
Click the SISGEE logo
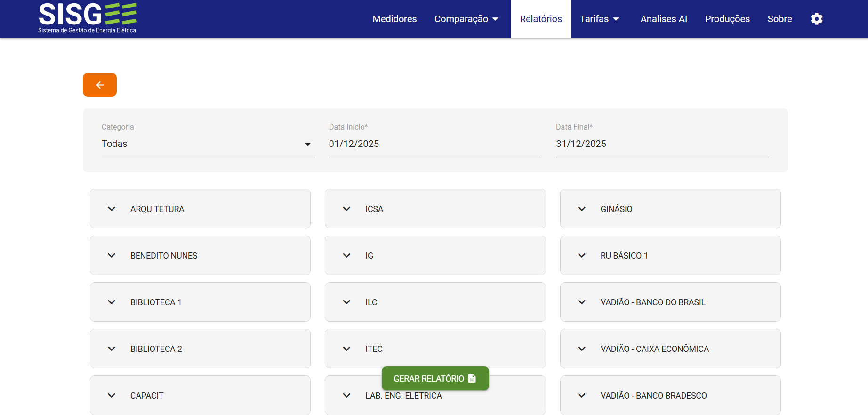point(88,18)
